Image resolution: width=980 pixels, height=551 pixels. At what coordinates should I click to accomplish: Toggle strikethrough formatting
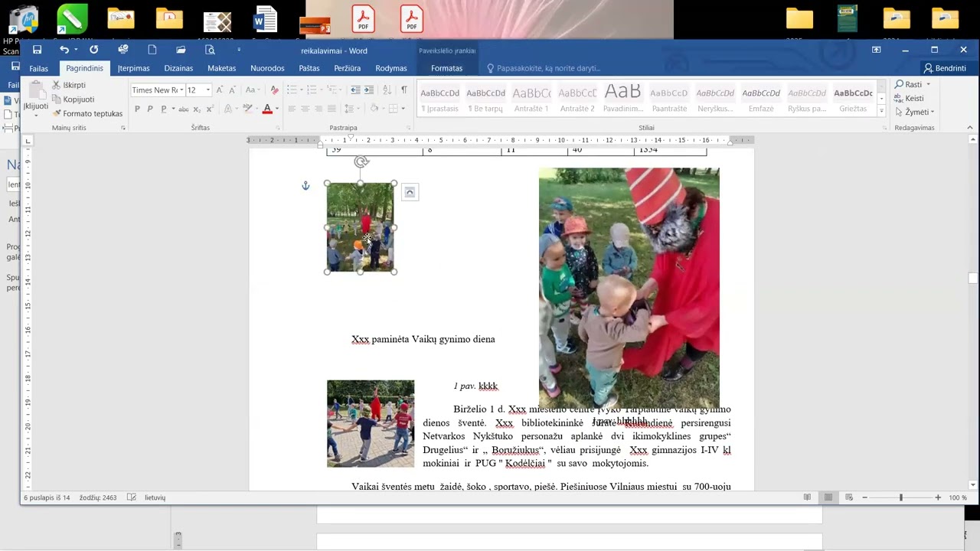pyautogui.click(x=184, y=109)
